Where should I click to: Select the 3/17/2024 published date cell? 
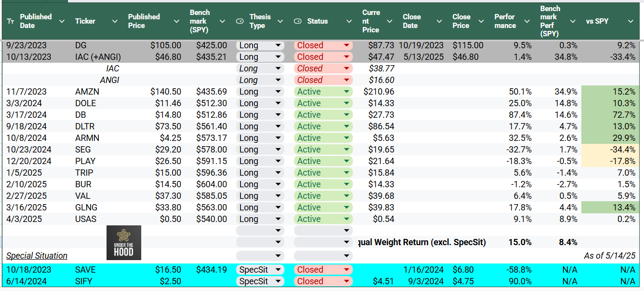[x=27, y=115]
